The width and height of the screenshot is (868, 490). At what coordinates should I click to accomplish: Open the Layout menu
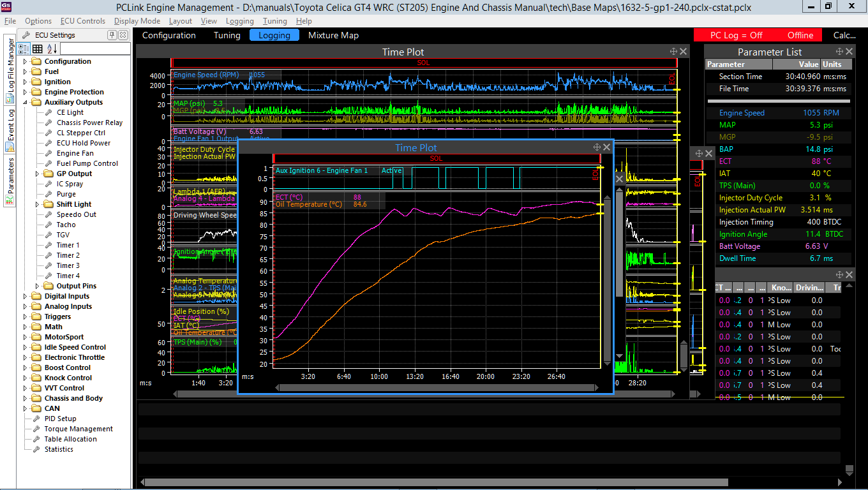(181, 21)
